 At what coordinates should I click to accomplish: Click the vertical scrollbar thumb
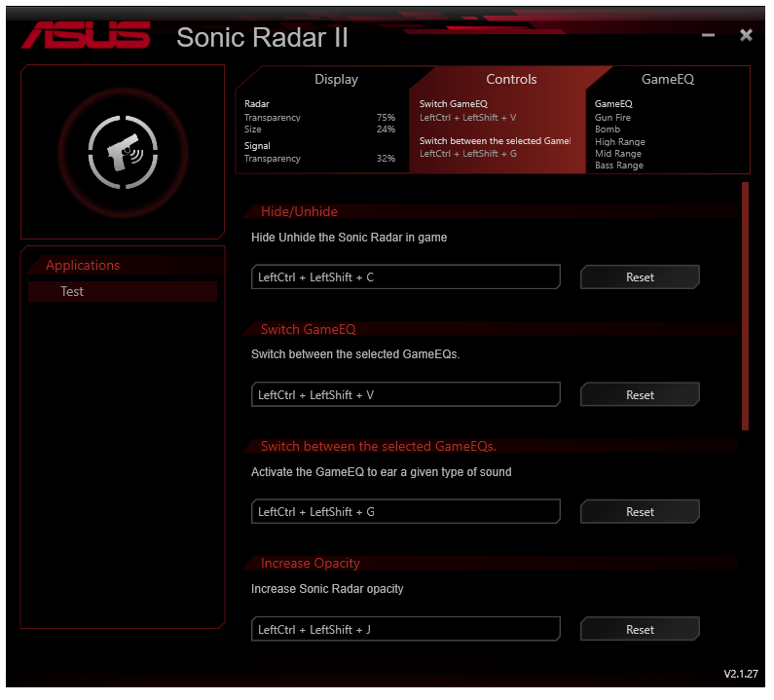pos(746,307)
